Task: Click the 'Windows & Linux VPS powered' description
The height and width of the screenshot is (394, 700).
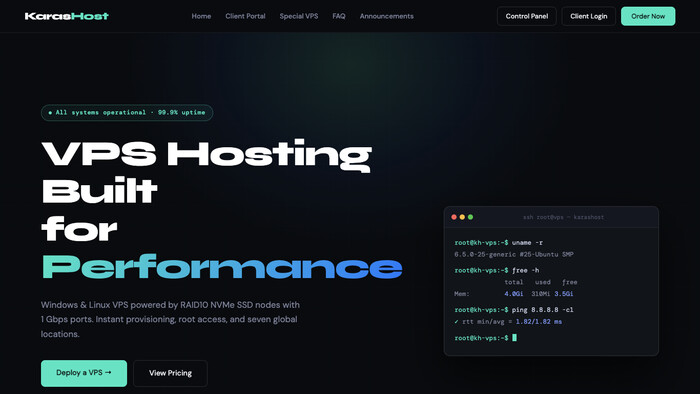Action: coord(170,319)
